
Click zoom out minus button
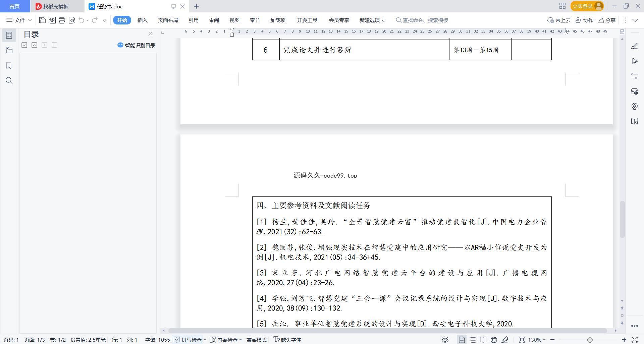coord(552,340)
